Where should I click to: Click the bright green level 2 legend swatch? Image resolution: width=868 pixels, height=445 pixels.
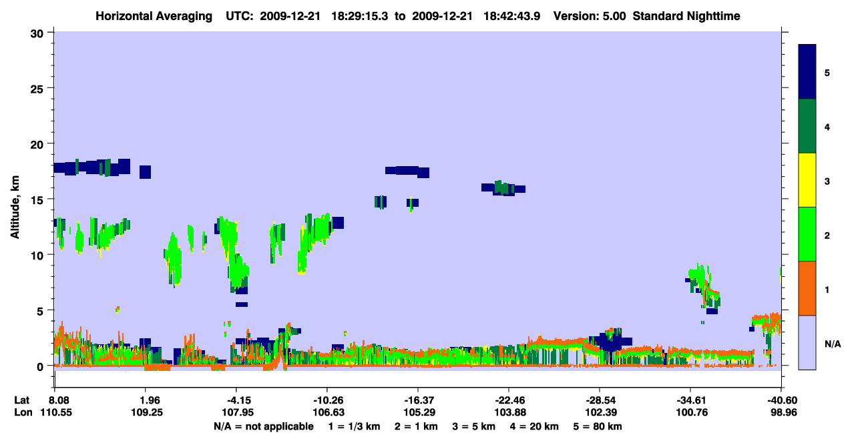coord(807,234)
